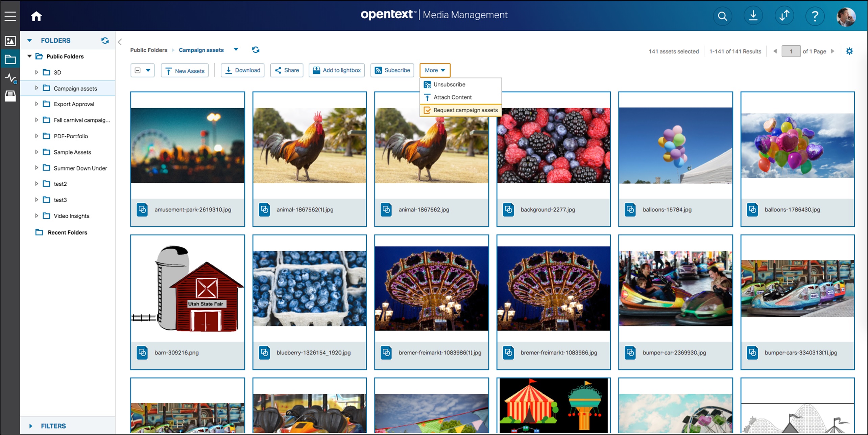The image size is (868, 435).
Task: Open Recent Folders in the tree
Action: [67, 232]
